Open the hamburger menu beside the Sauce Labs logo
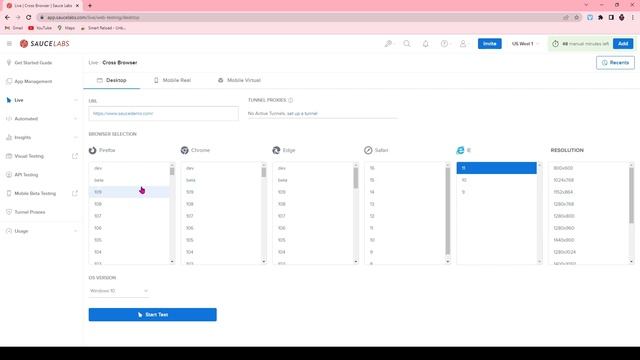Image resolution: width=640 pixels, height=360 pixels. (9, 43)
